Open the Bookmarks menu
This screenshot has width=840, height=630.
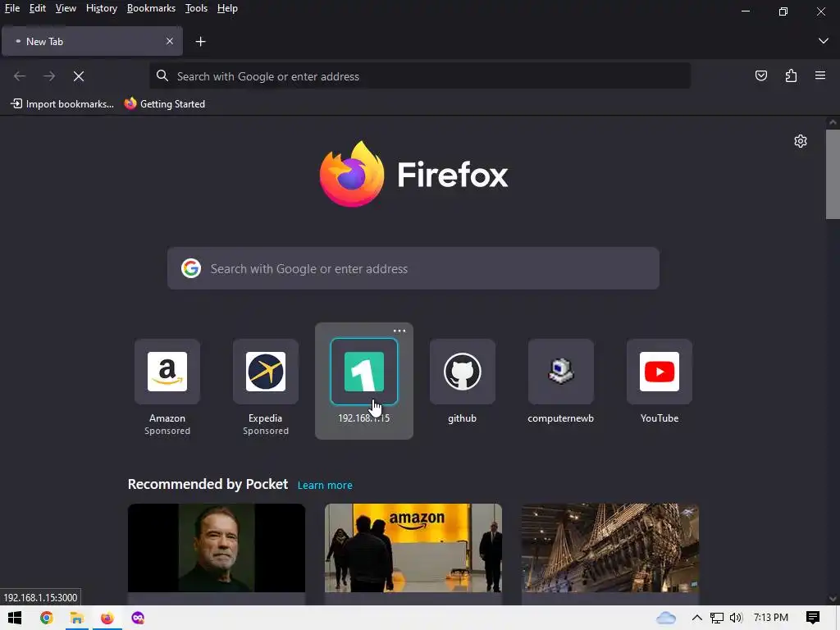pos(151,8)
